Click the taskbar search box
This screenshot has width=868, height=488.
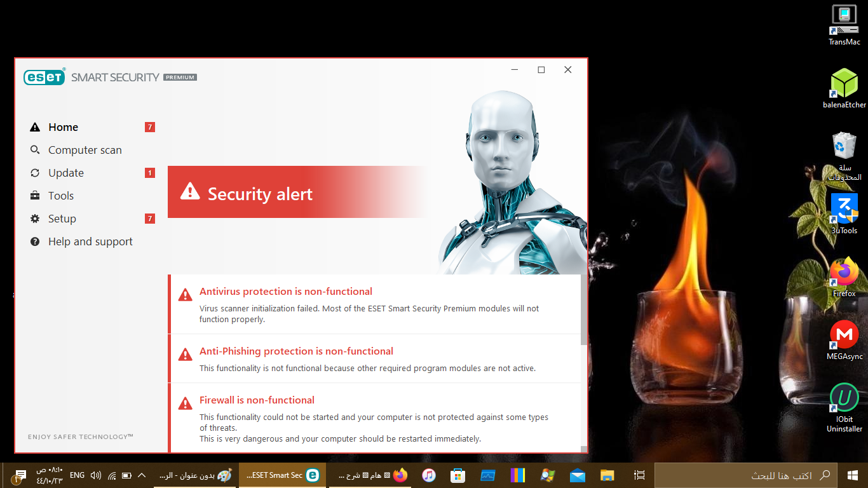[x=746, y=475]
